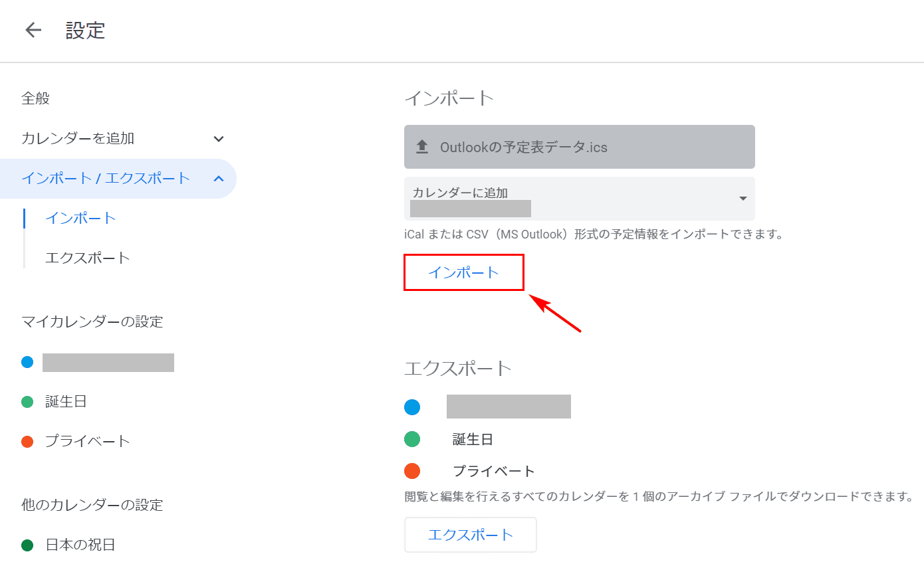Click the blue dot in the エクスポート list
The image size is (924, 562).
click(412, 407)
